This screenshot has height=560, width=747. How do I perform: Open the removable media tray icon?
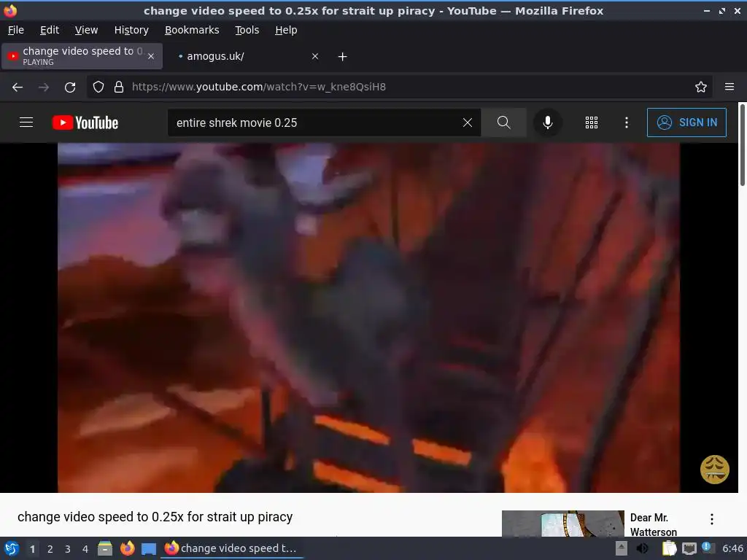point(622,548)
